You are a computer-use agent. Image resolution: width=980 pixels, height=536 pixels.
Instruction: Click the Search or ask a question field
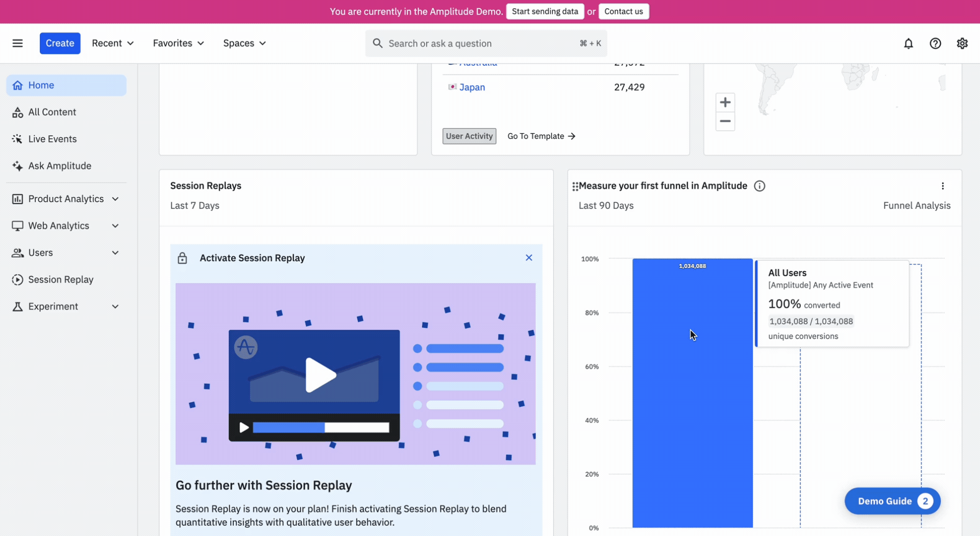point(480,43)
